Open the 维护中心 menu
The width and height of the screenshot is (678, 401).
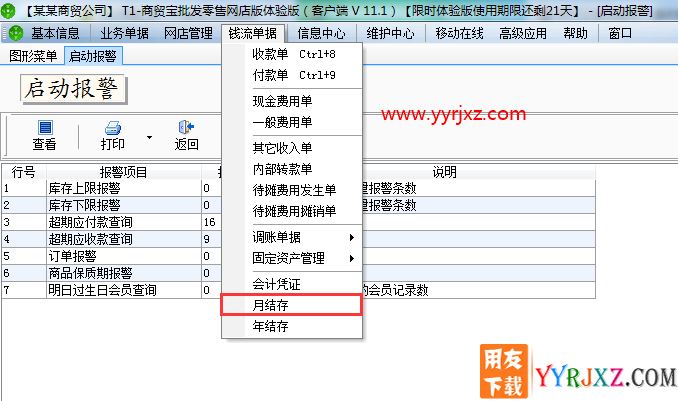click(390, 33)
